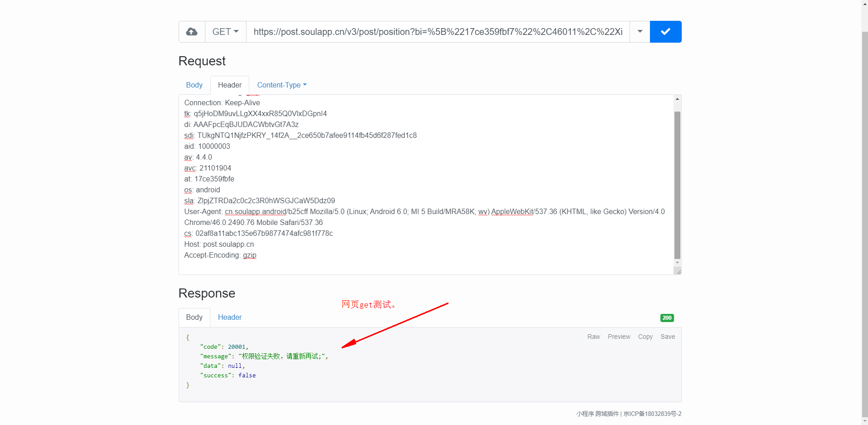
Task: Click the 'Connection: Keep-Alive' header line
Action: click(x=222, y=103)
